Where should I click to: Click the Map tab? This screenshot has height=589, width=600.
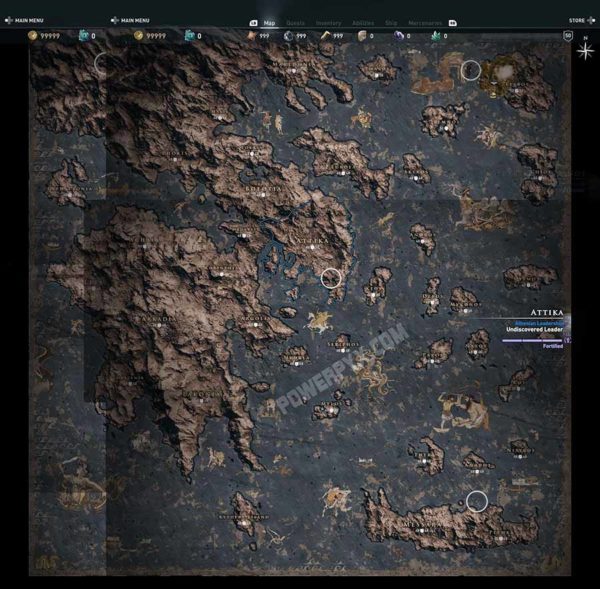pos(269,22)
